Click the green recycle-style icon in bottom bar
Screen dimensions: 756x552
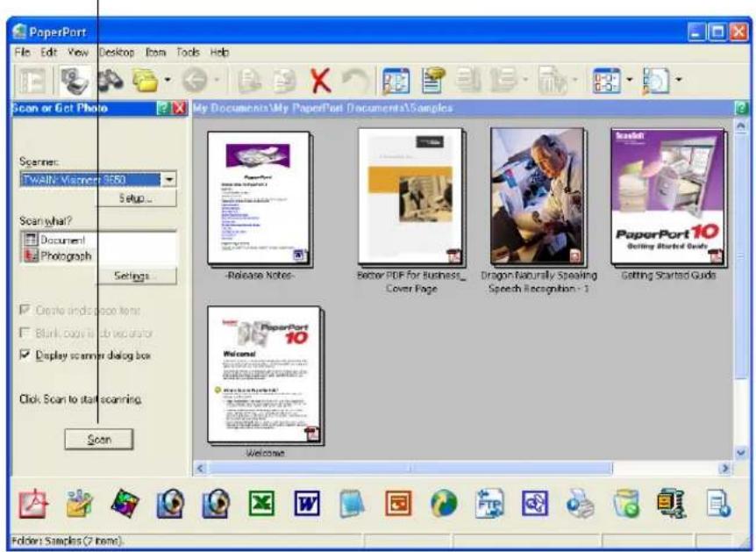[x=626, y=503]
